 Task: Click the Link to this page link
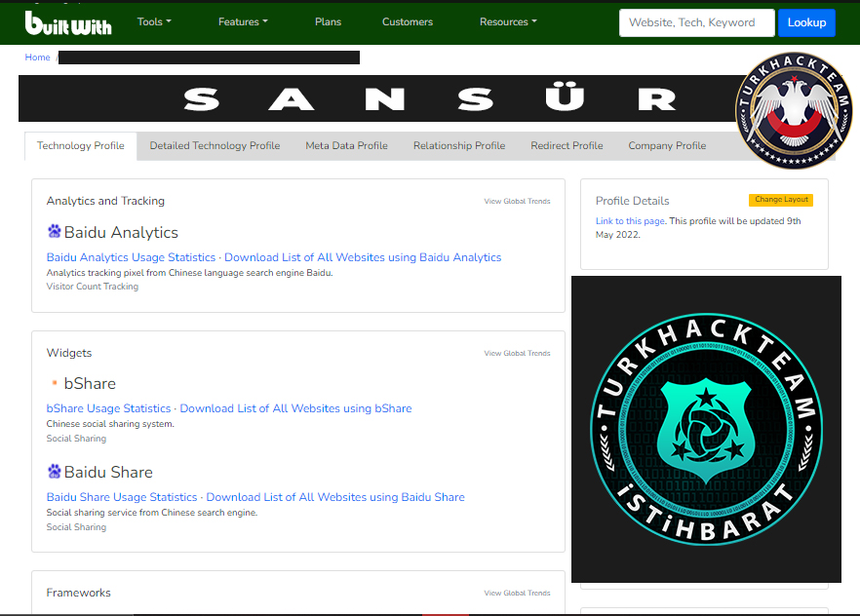(x=630, y=221)
